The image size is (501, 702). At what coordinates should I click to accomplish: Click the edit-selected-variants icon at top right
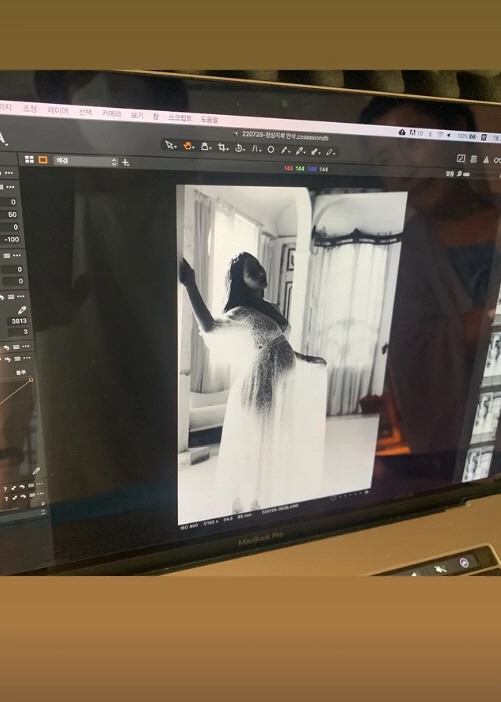(x=461, y=158)
